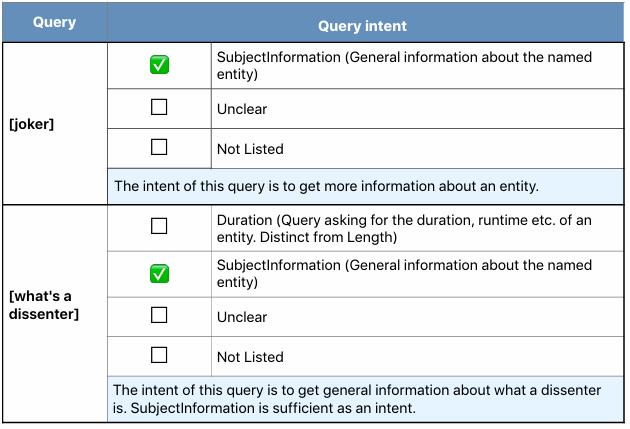Tick Unclear checkbox for the dissenter query
Viewport: 630px width, 429px height.
tap(159, 315)
